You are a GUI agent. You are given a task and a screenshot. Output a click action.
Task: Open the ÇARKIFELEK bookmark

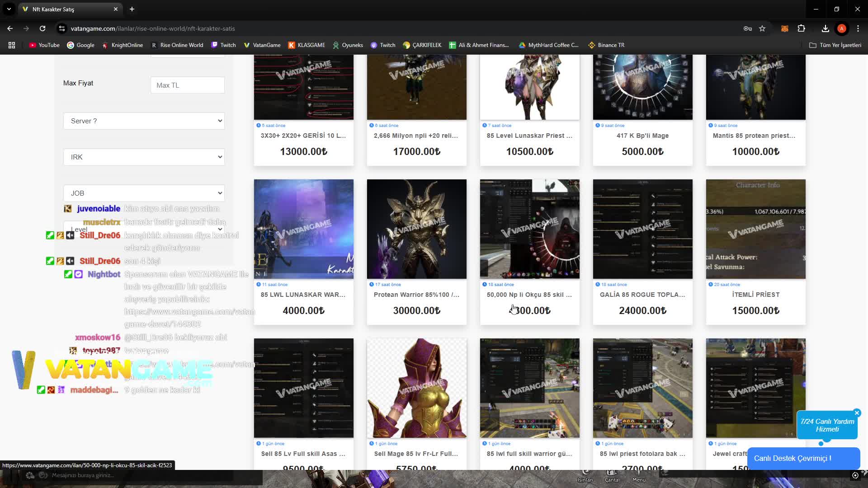coord(422,45)
